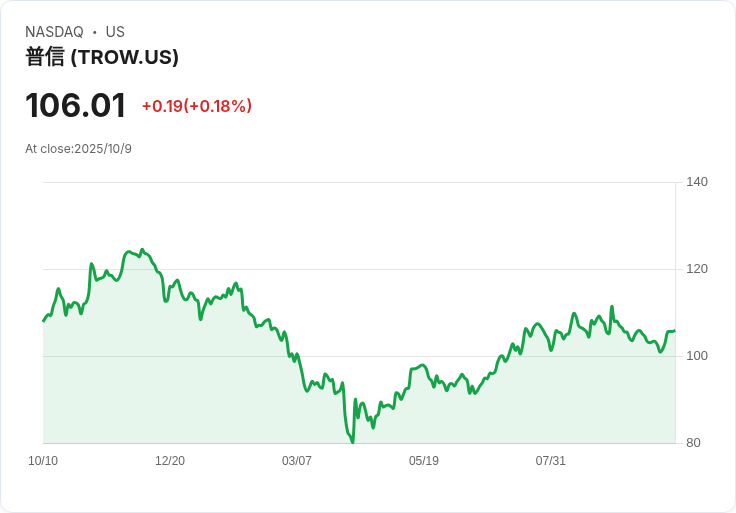Select the 10/10 date on x-axis
The width and height of the screenshot is (736, 513).
[43, 461]
